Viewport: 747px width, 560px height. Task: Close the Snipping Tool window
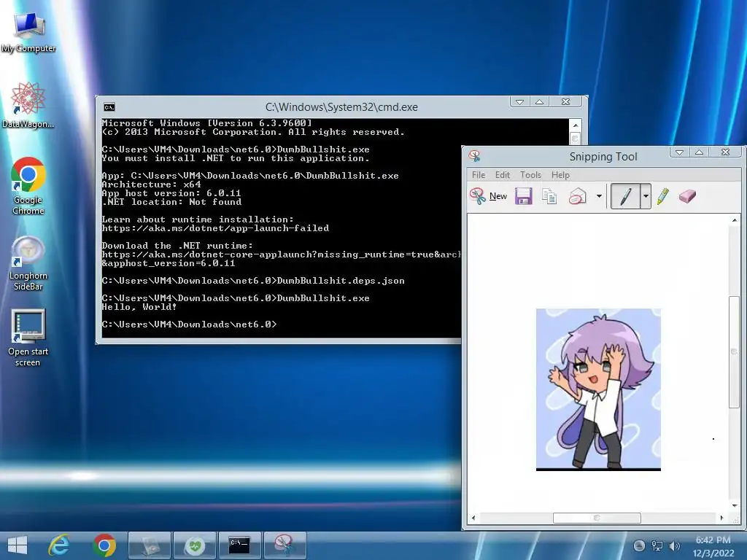point(725,152)
